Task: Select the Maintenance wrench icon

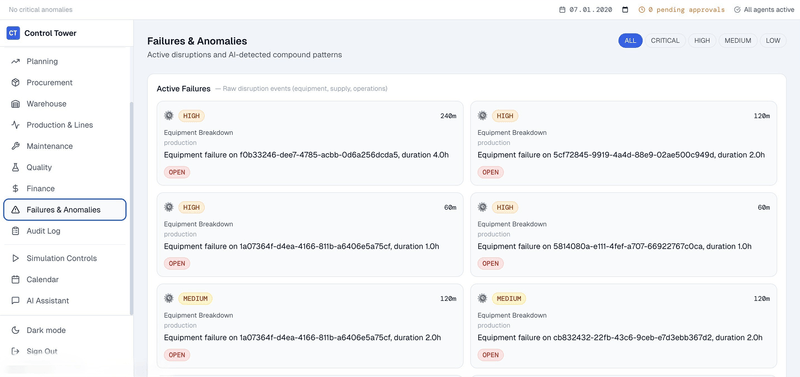Action: 15,146
